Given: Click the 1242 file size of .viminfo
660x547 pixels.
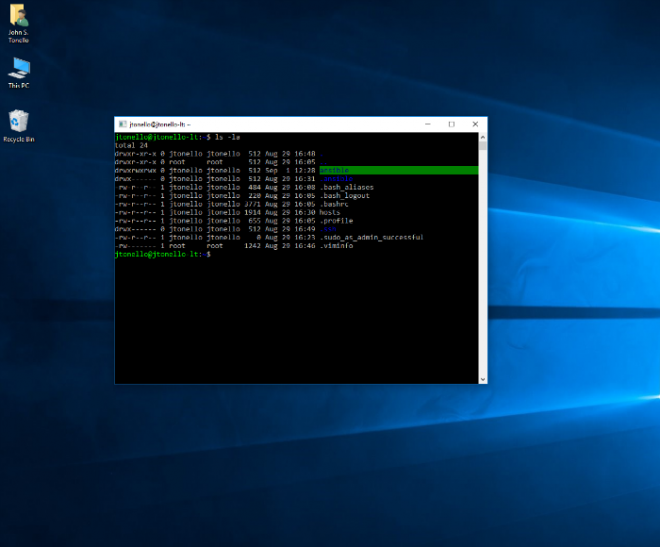Looking at the screenshot, I should 253,246.
